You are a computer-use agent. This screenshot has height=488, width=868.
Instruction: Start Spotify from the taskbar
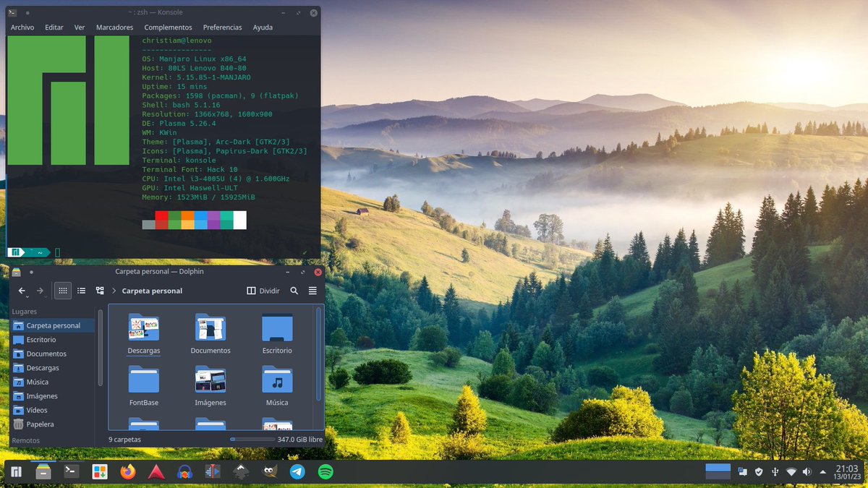pos(325,471)
